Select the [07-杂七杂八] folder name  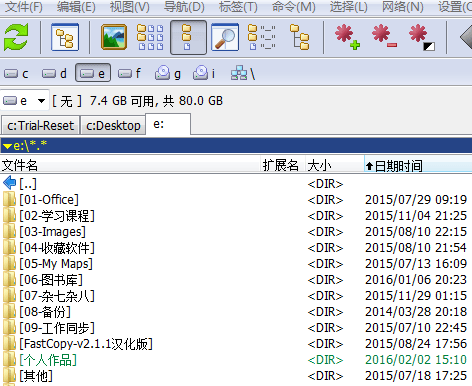(x=57, y=296)
